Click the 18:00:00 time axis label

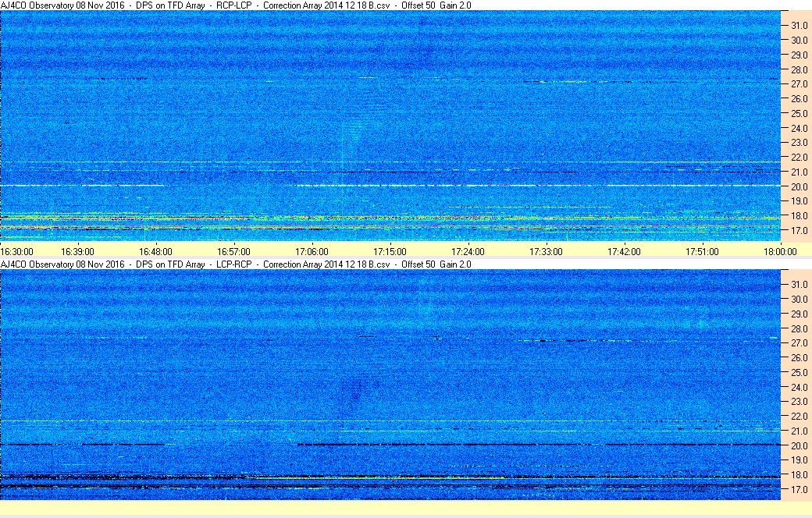780,251
